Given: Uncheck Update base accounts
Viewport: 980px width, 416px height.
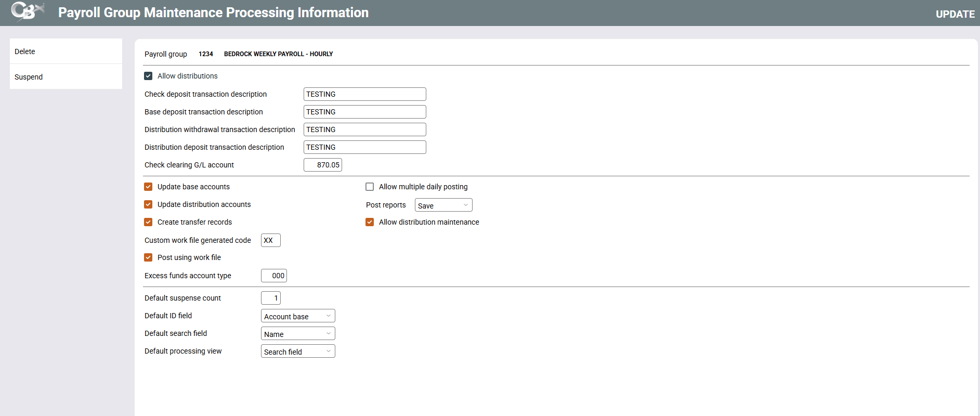Looking at the screenshot, I should click(148, 187).
